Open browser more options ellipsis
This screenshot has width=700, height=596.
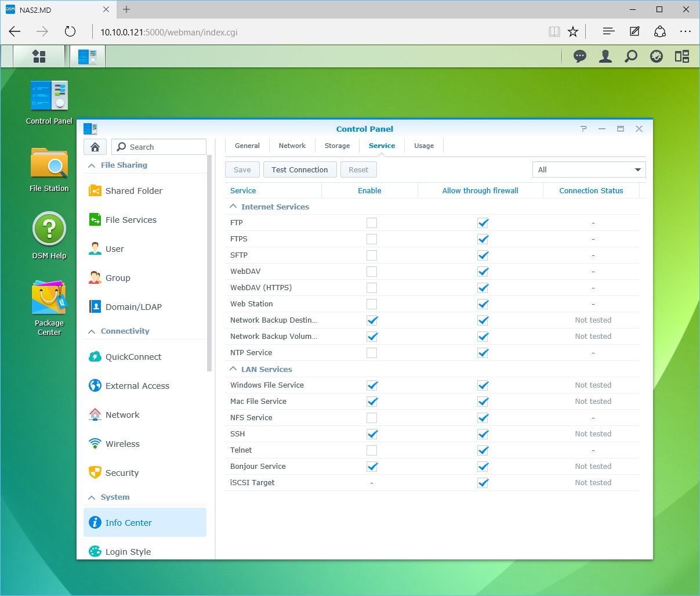pyautogui.click(x=686, y=32)
